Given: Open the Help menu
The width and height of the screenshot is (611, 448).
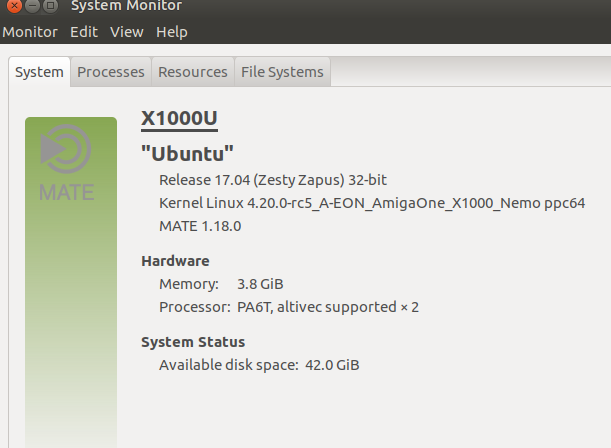Looking at the screenshot, I should click(171, 32).
